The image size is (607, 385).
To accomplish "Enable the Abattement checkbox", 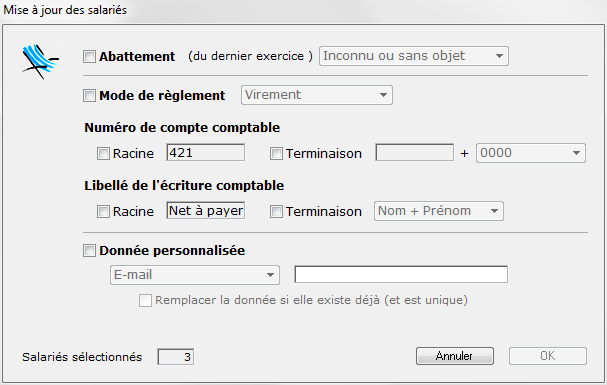I will click(x=89, y=56).
